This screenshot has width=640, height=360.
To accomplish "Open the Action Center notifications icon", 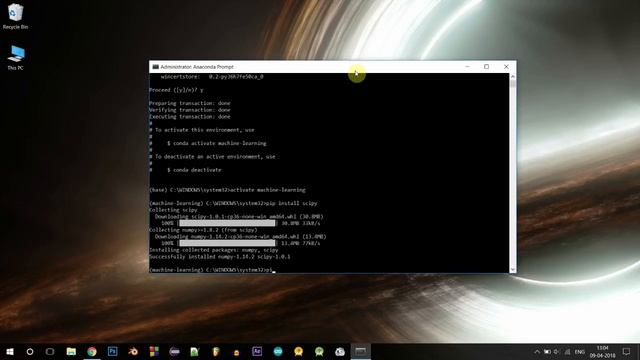I will pos(626,351).
